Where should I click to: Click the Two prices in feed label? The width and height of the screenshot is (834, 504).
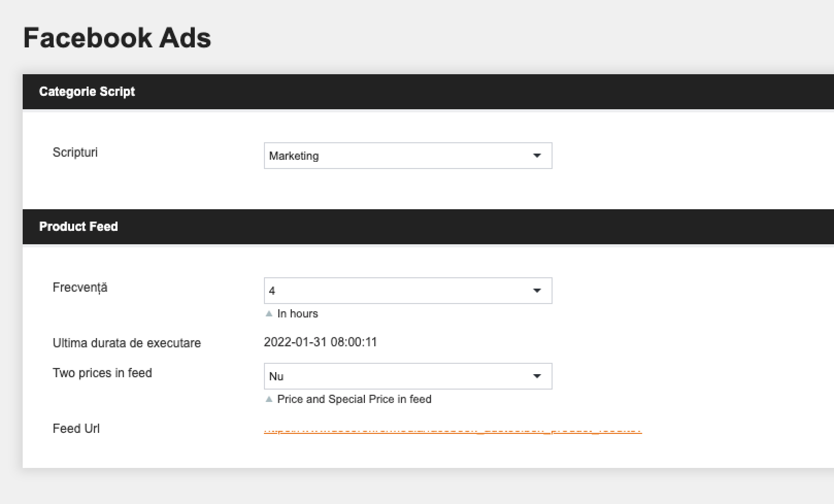click(102, 373)
